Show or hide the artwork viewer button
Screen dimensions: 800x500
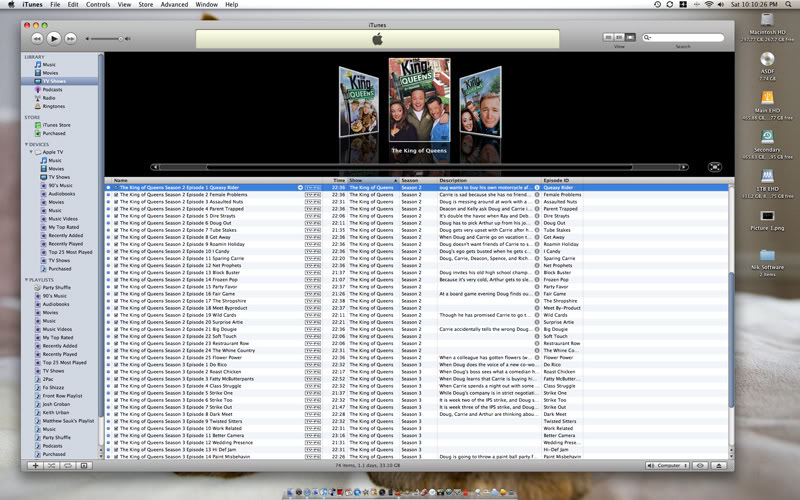(84, 465)
